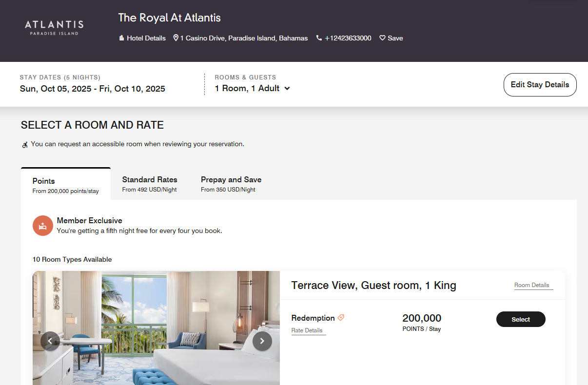588x385 pixels.
Task: Switch to the Prepay and Save tab
Action: coord(231,184)
